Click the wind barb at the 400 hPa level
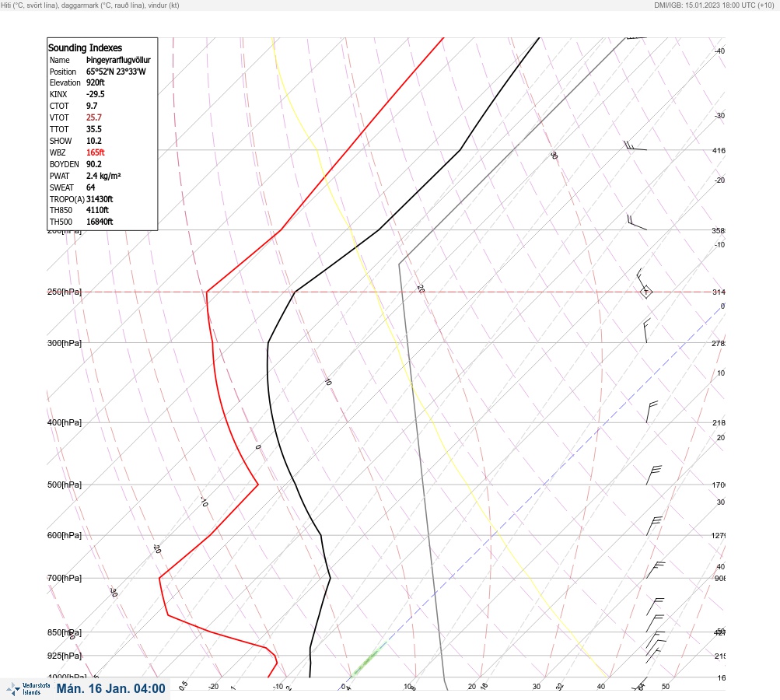Viewport: 780px width, 700px height. (652, 412)
